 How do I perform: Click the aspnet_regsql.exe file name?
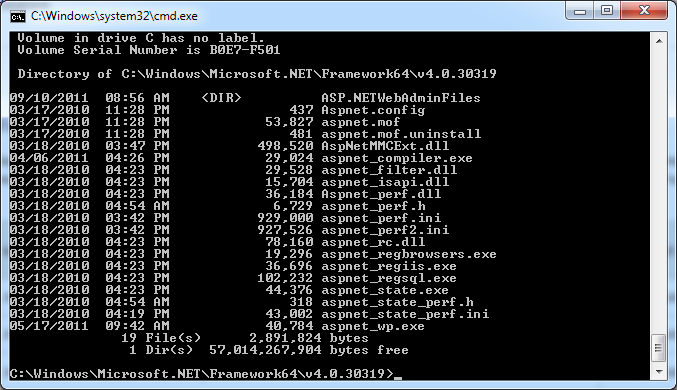389,278
